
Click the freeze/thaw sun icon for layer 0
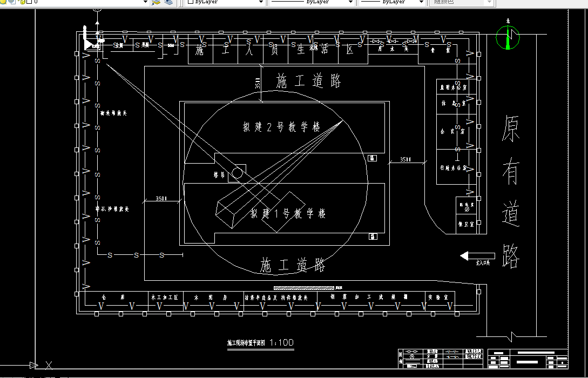[x=11, y=3]
